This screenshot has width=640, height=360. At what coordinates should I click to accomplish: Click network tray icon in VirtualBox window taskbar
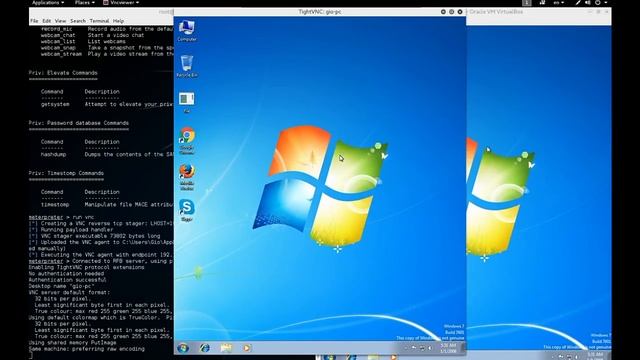tap(569, 357)
